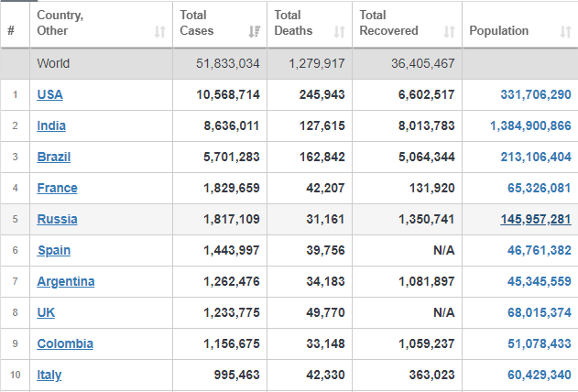This screenshot has height=392, width=578.
Task: Select France total deaths 42,207
Action: point(325,189)
